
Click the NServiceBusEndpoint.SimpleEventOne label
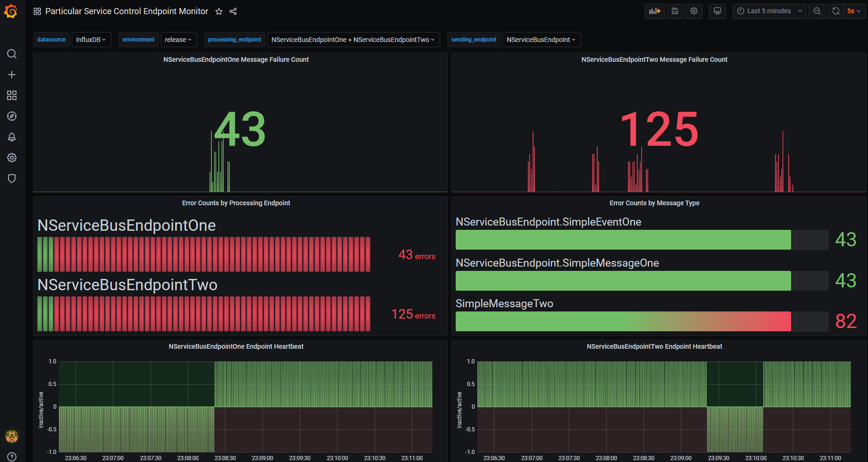(548, 222)
